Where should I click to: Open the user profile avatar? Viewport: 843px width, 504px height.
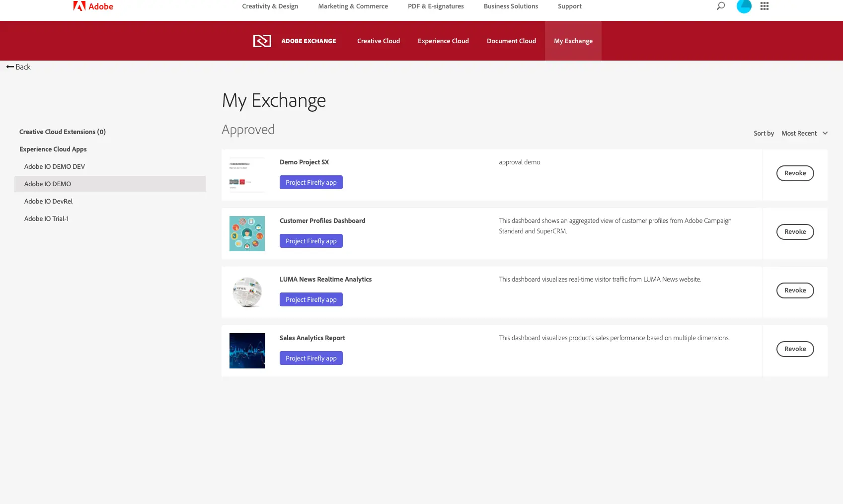point(744,6)
